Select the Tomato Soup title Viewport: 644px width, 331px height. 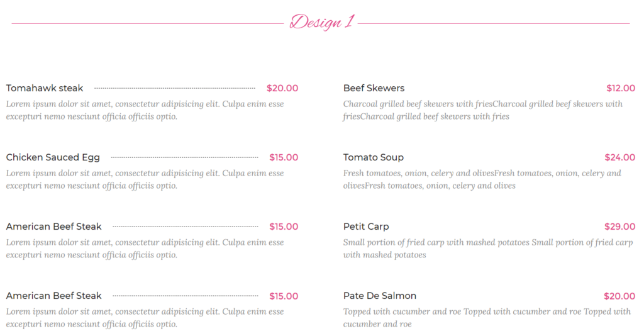click(374, 157)
